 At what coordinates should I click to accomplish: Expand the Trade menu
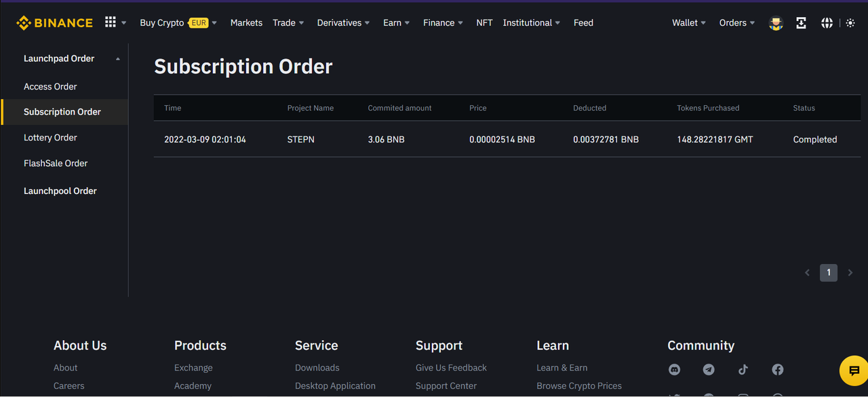click(288, 23)
